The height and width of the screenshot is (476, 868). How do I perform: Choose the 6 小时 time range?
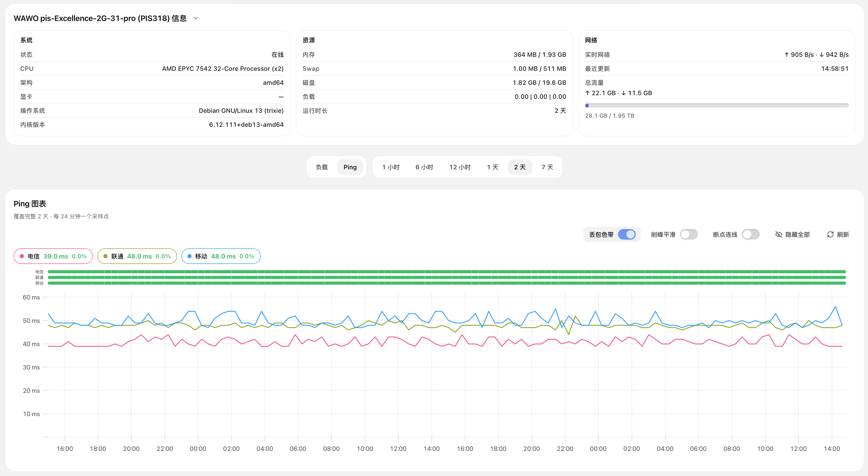[424, 167]
